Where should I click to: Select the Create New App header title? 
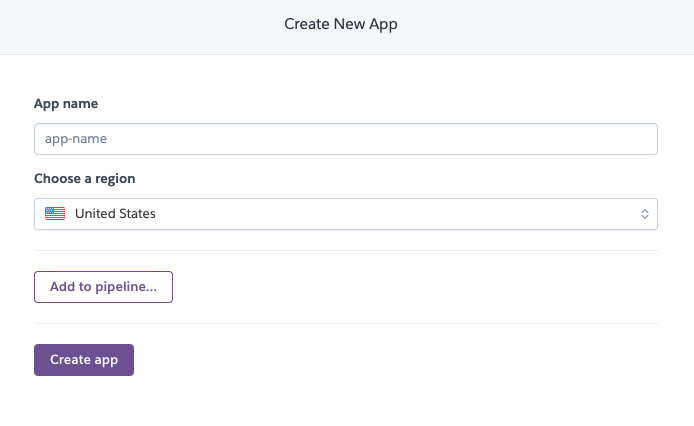point(341,24)
